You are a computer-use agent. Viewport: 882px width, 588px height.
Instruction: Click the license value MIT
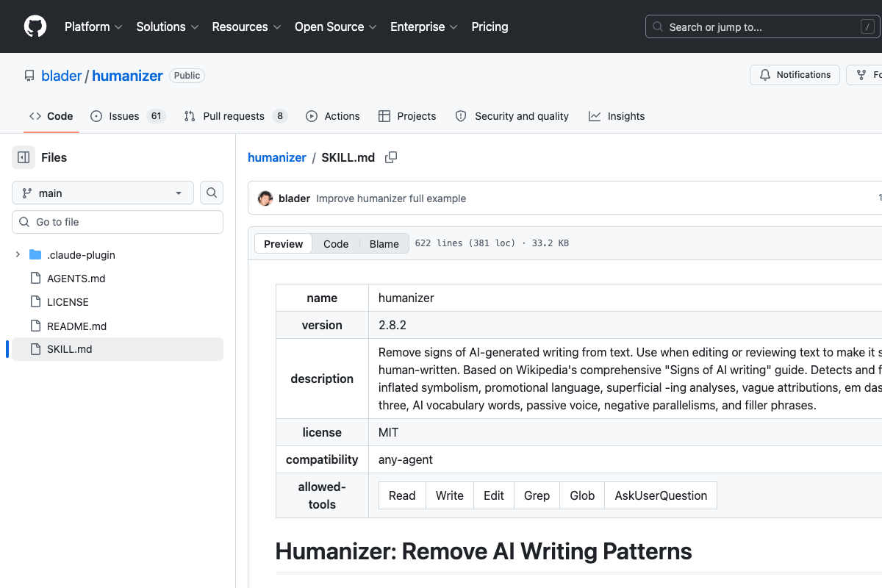[x=389, y=432]
